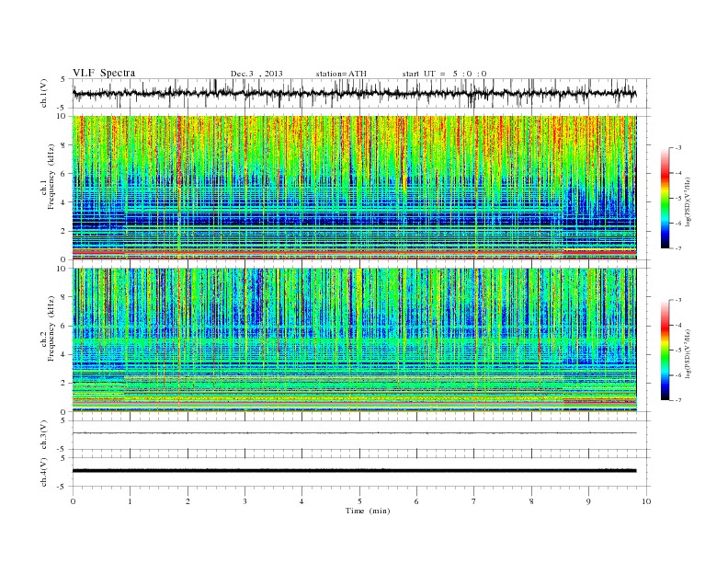Click the "6" kHz tick of ch.2 spectrogram
This screenshot has width=728, height=563.
coord(64,326)
